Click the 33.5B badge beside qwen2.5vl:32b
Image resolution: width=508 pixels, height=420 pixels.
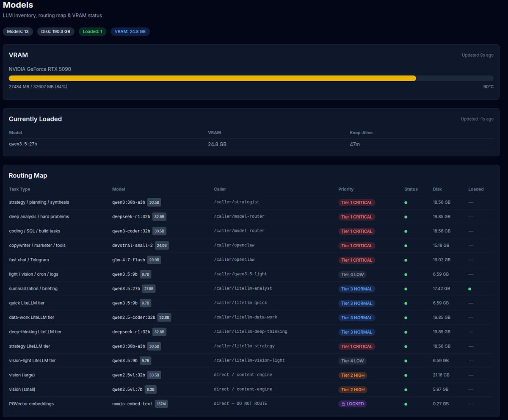coord(154,375)
